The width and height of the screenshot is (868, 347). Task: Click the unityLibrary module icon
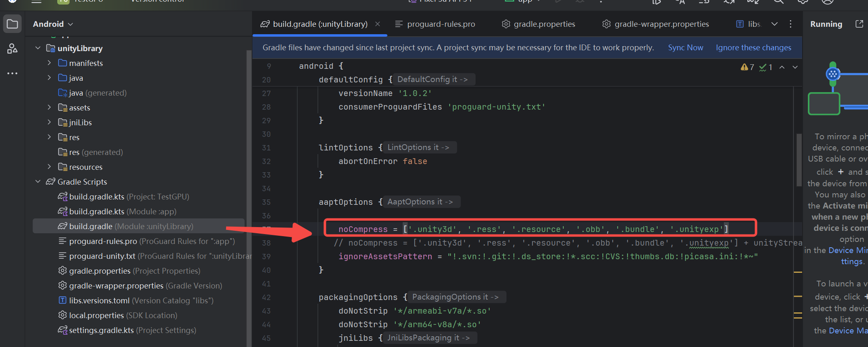[51, 48]
